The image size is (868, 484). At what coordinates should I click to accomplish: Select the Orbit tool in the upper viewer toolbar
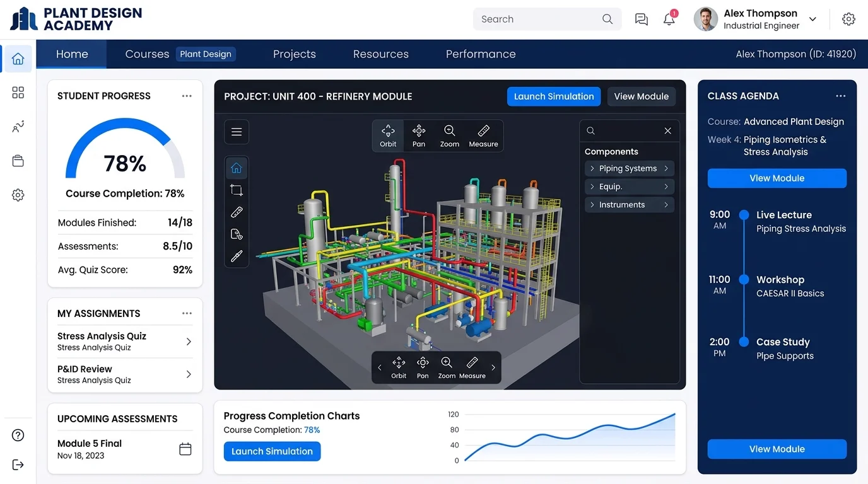click(388, 135)
